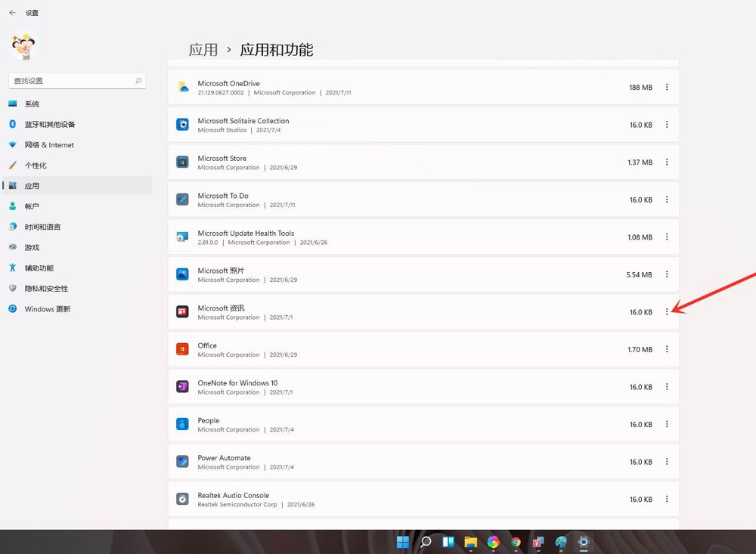Click the Search icon on the taskbar

coord(425,543)
